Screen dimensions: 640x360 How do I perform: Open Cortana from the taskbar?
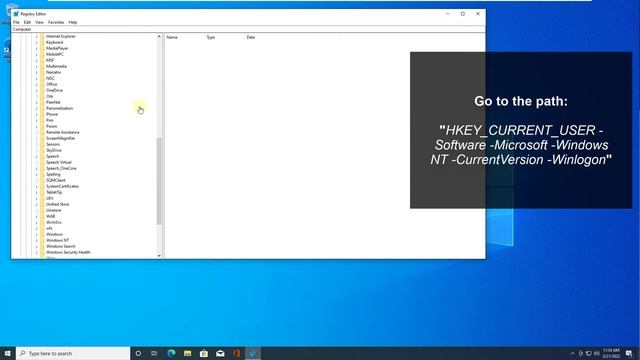[x=138, y=353]
